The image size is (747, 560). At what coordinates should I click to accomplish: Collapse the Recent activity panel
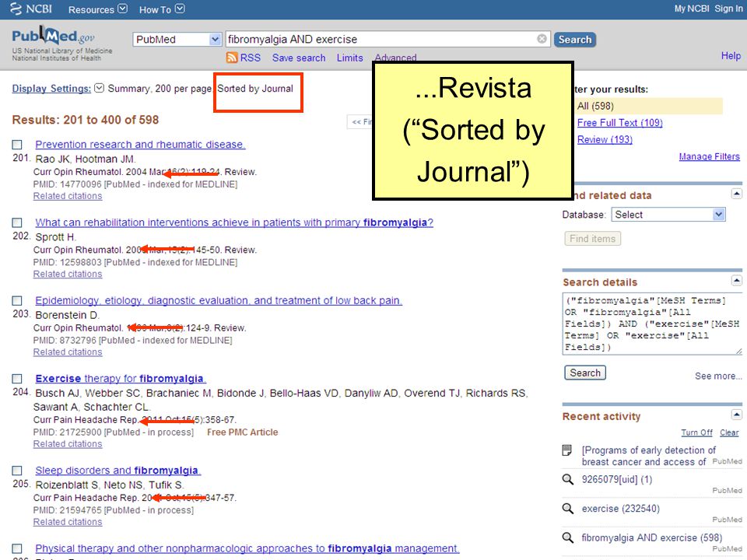[x=737, y=415]
